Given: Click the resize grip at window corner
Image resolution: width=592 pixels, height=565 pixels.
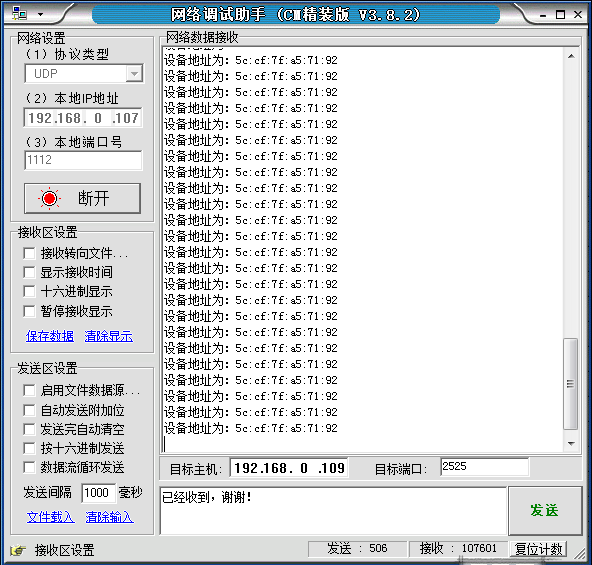Looking at the screenshot, I should click(579, 553).
